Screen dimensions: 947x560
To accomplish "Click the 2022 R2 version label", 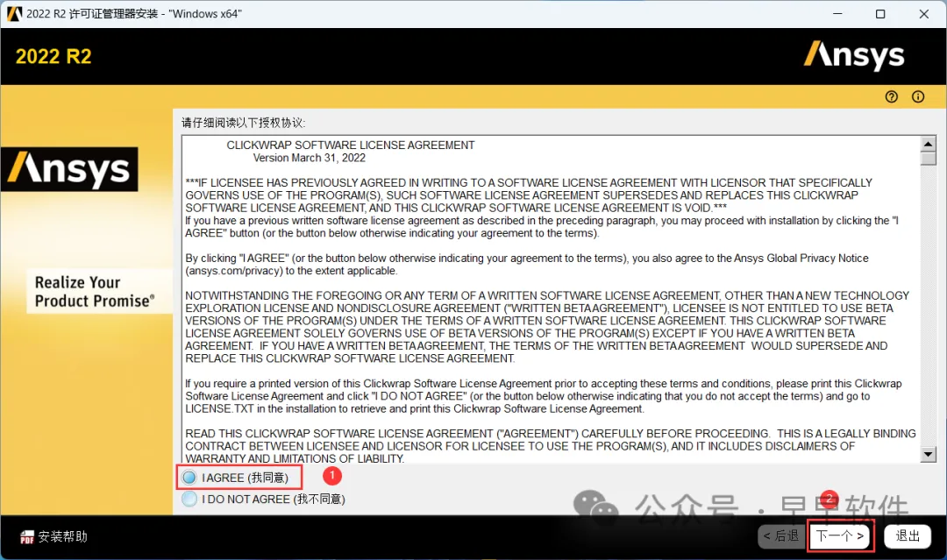I will point(53,56).
